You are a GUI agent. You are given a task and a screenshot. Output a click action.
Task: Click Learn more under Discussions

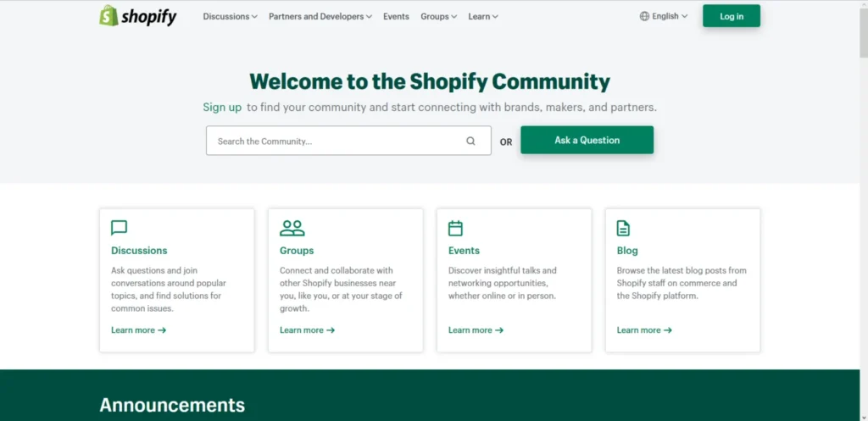click(138, 330)
